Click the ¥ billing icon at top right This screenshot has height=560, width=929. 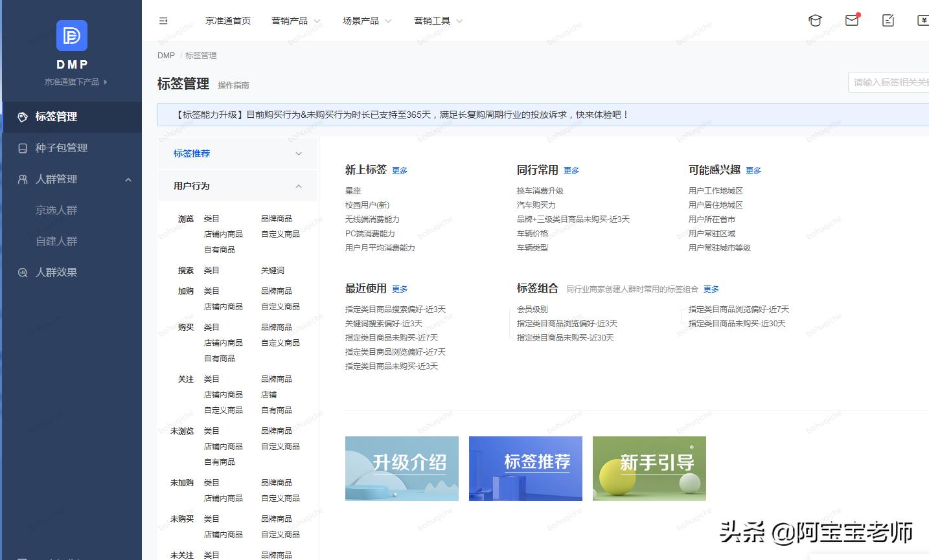point(923,20)
